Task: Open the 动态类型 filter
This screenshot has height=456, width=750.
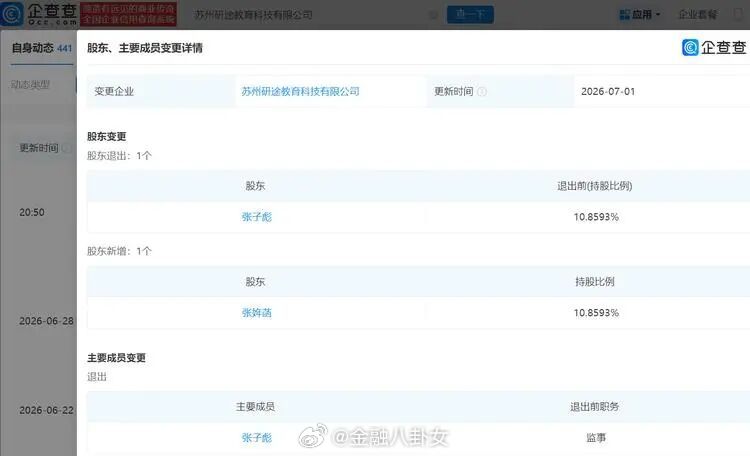Action: [x=30, y=85]
